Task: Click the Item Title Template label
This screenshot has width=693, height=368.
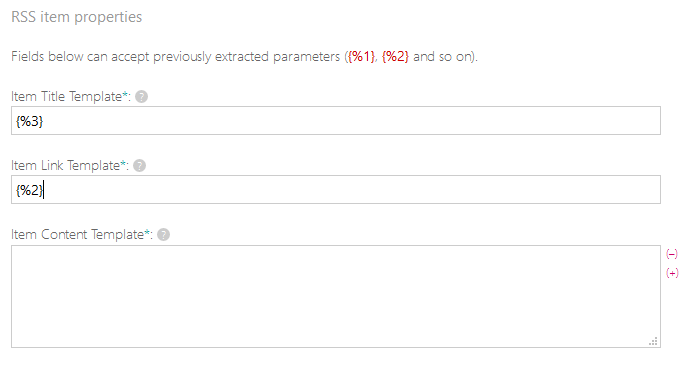Action: tap(67, 96)
